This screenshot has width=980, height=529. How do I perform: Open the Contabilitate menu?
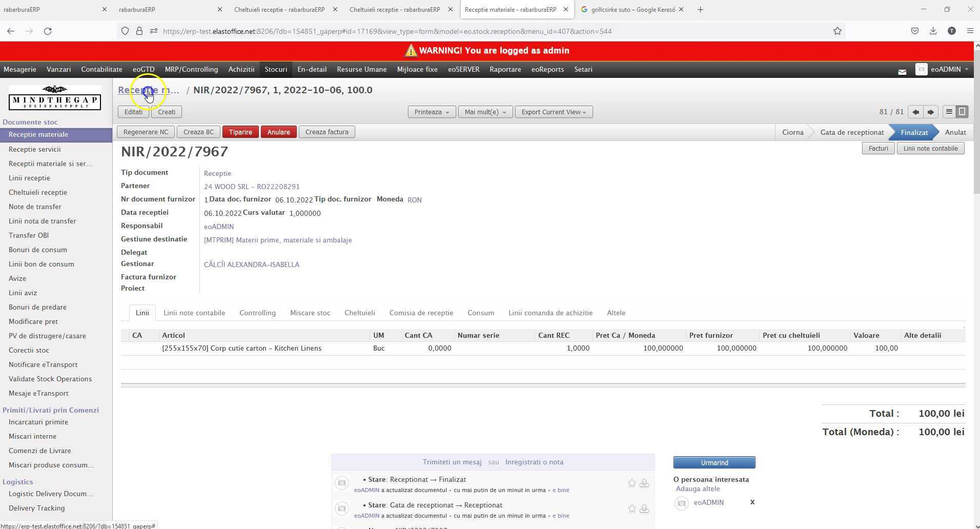[101, 69]
